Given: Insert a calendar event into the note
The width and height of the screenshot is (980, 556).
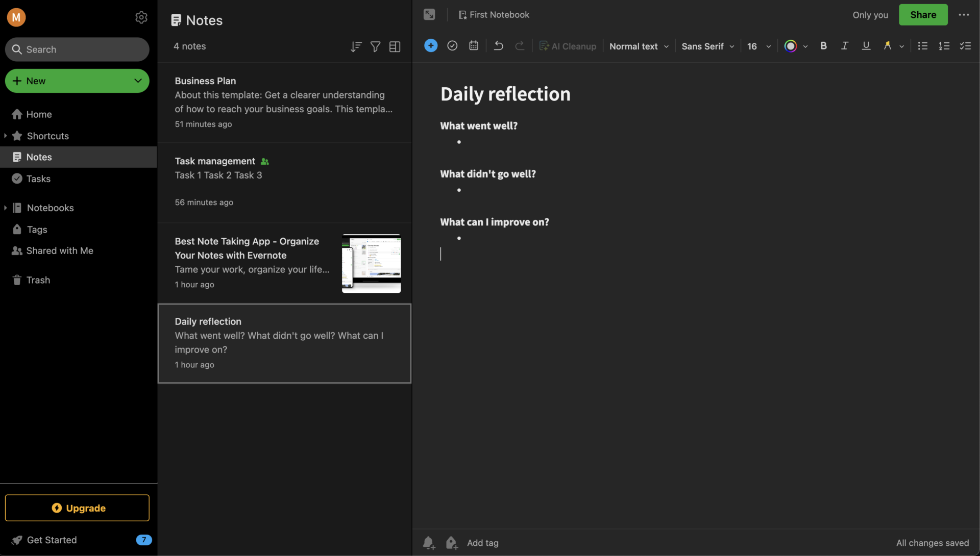Looking at the screenshot, I should click(x=474, y=46).
